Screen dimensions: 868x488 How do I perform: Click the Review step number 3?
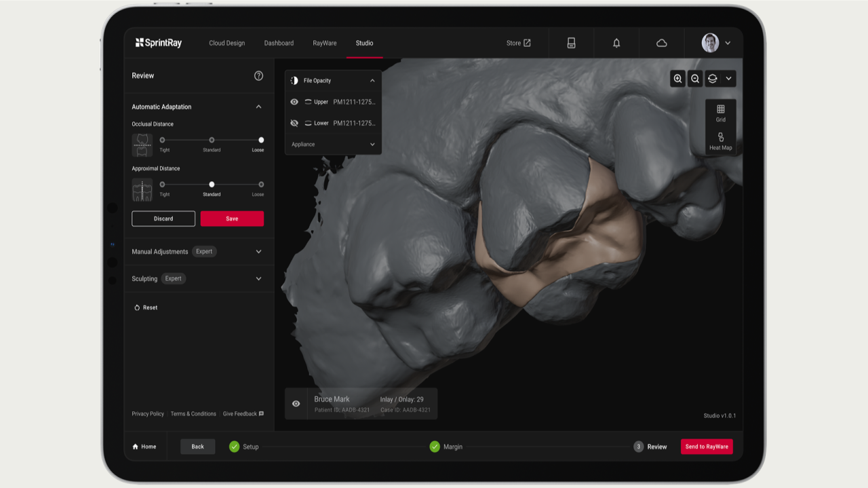pyautogui.click(x=639, y=447)
